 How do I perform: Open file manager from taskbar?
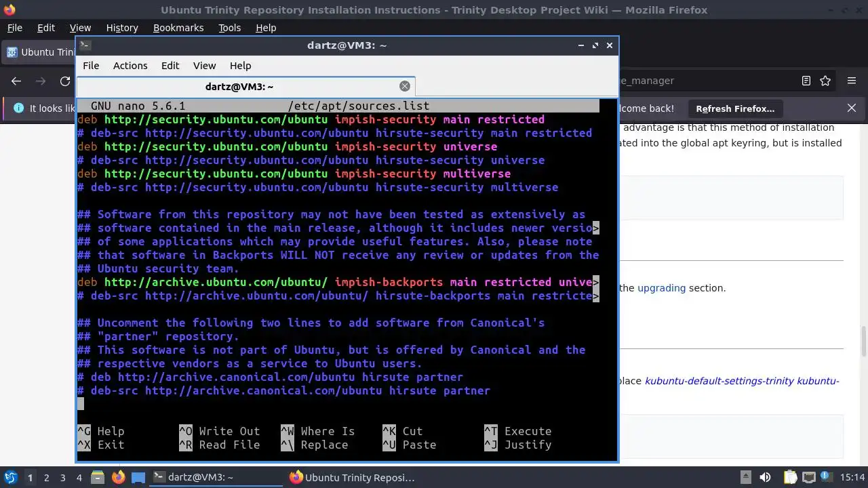pyautogui.click(x=97, y=477)
